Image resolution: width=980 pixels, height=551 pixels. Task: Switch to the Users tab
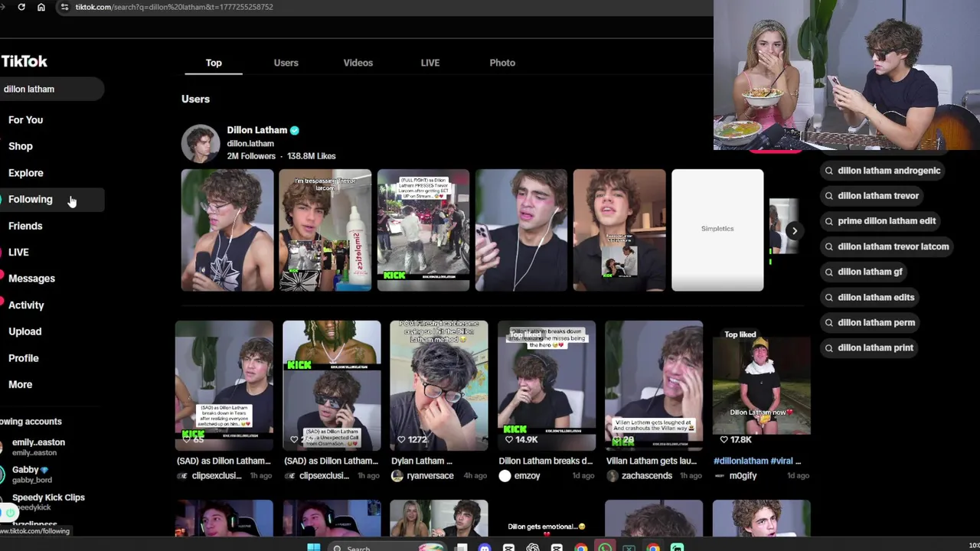click(286, 63)
